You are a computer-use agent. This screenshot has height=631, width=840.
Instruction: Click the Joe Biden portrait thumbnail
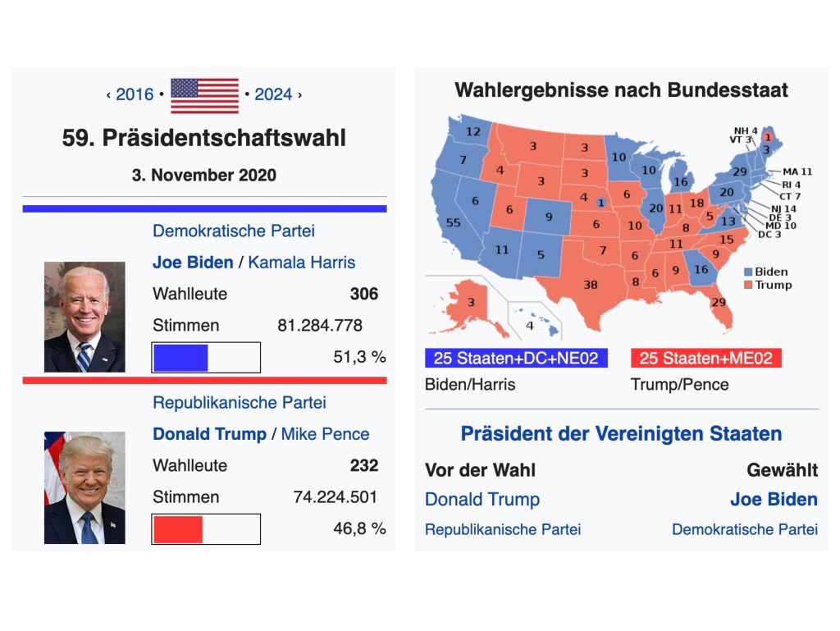click(x=84, y=317)
